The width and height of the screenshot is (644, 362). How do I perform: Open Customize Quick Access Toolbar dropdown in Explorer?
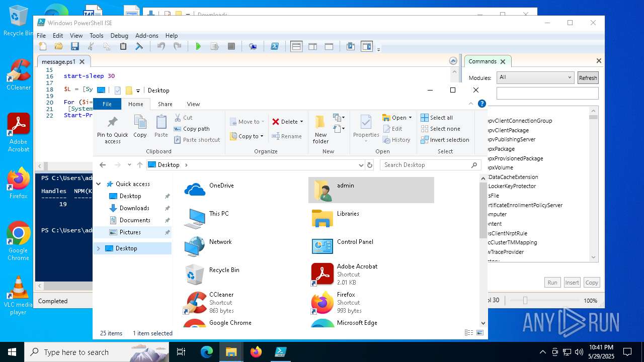[x=138, y=91]
